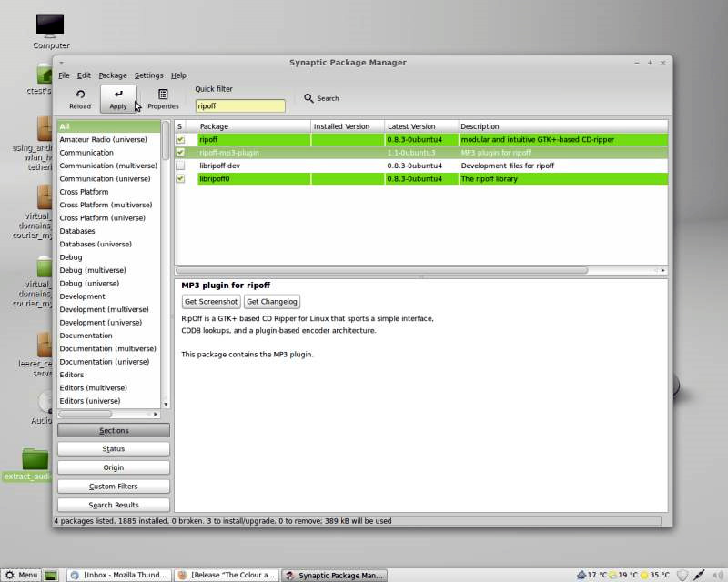The image size is (728, 582).
Task: Select the extract_audio folder on the desktop
Action: 35,461
